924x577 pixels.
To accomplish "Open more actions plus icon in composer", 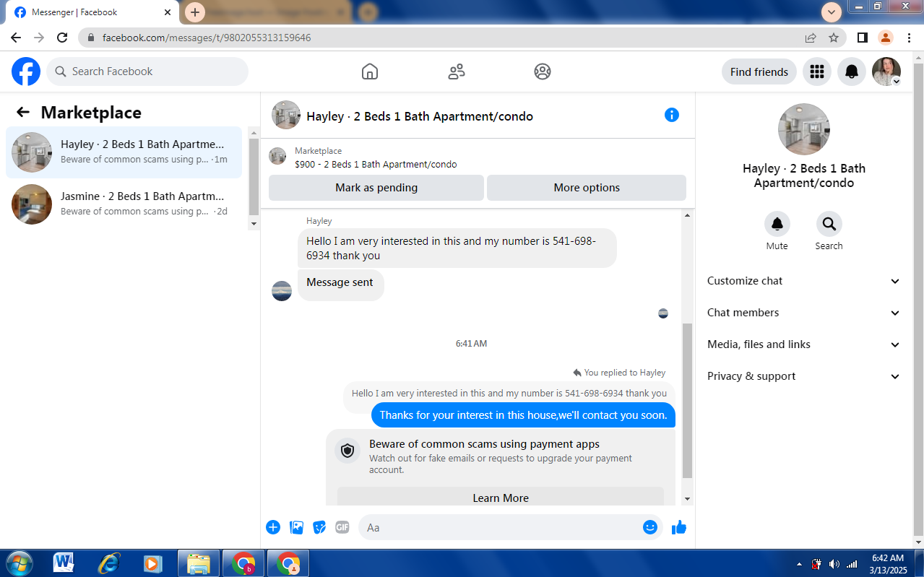I will coord(273,527).
